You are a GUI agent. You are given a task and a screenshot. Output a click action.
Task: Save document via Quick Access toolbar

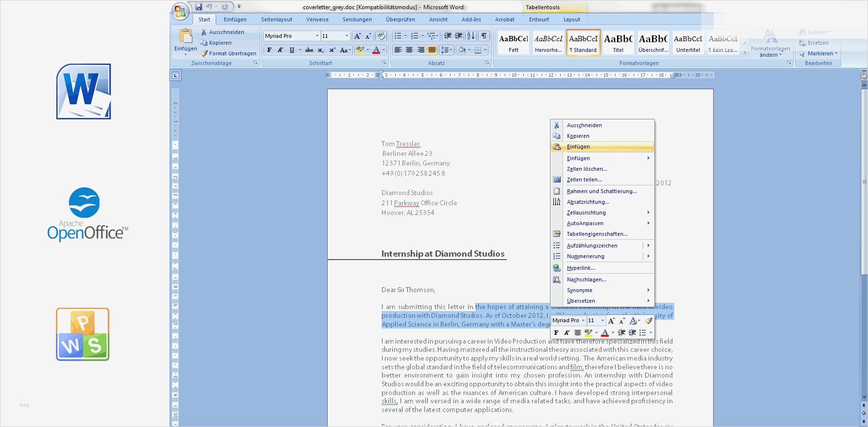coord(199,7)
